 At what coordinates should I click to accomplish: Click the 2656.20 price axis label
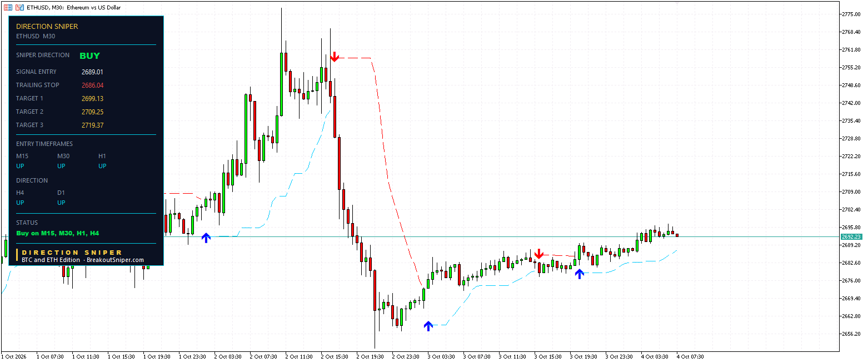pyautogui.click(x=852, y=334)
